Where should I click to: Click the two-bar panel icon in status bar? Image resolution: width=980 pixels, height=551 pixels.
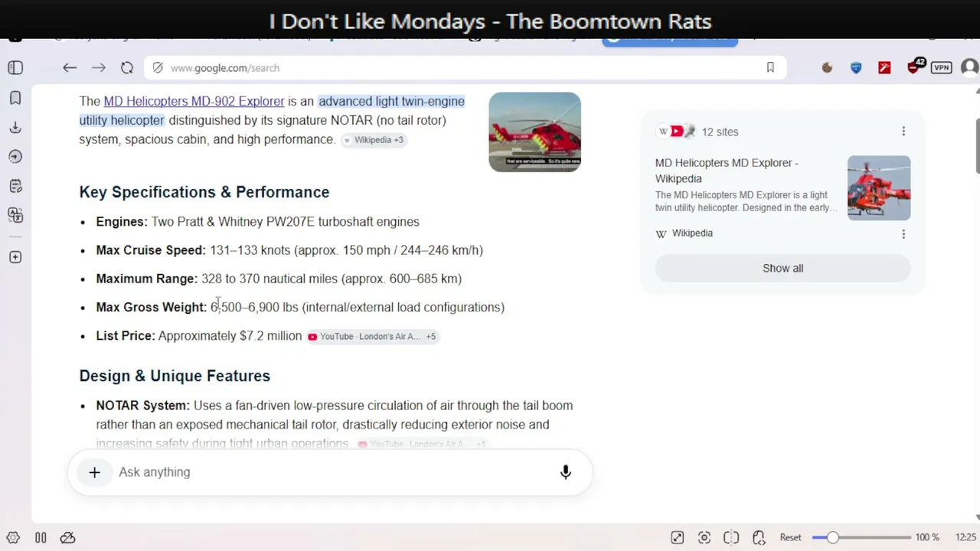[41, 538]
